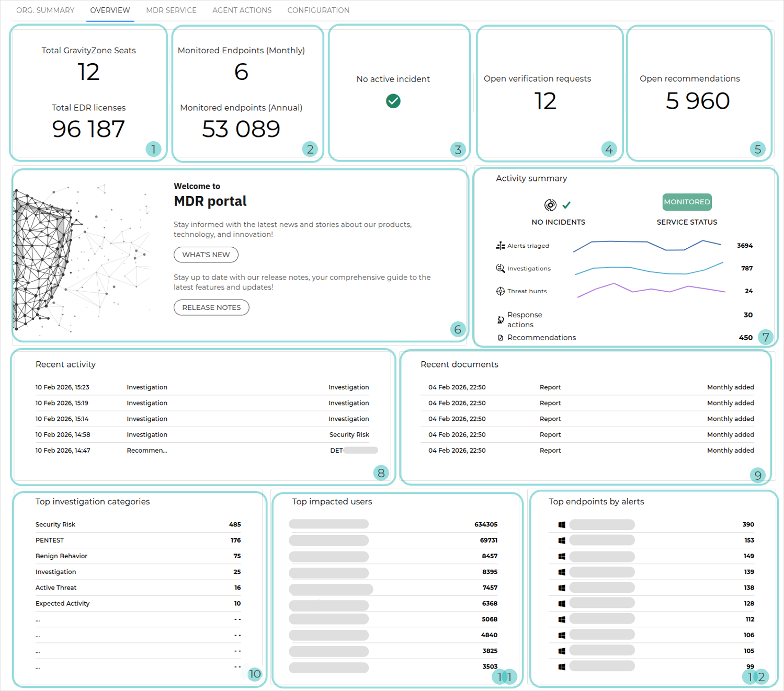Click the Investigations icon in Activity summary
Viewport: 784px width, 691px height.
500,268
